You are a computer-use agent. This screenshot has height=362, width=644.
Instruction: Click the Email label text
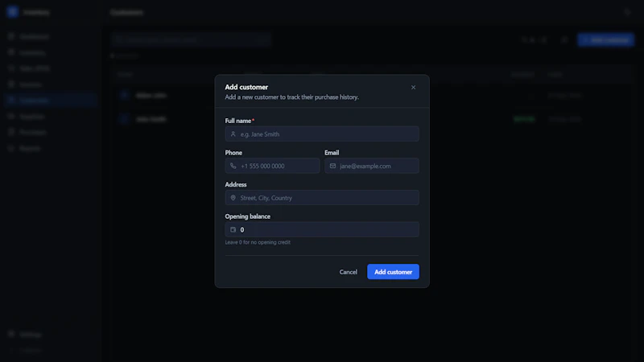pos(332,153)
